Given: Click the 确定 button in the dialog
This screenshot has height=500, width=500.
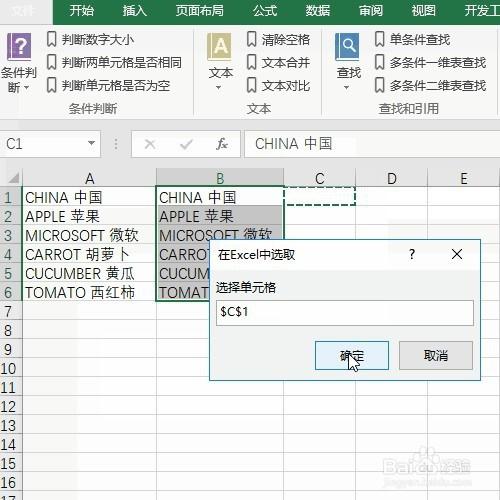Looking at the screenshot, I should [352, 355].
